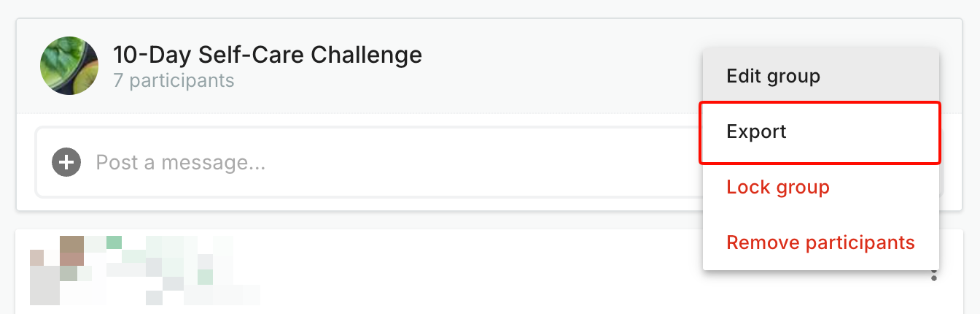View the 7 participants list
980x314 pixels.
click(174, 80)
